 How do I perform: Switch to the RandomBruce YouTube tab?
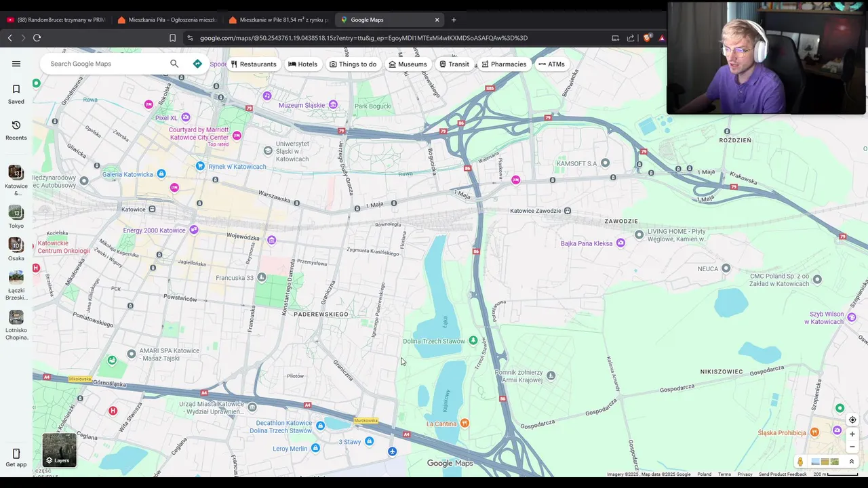(x=56, y=20)
